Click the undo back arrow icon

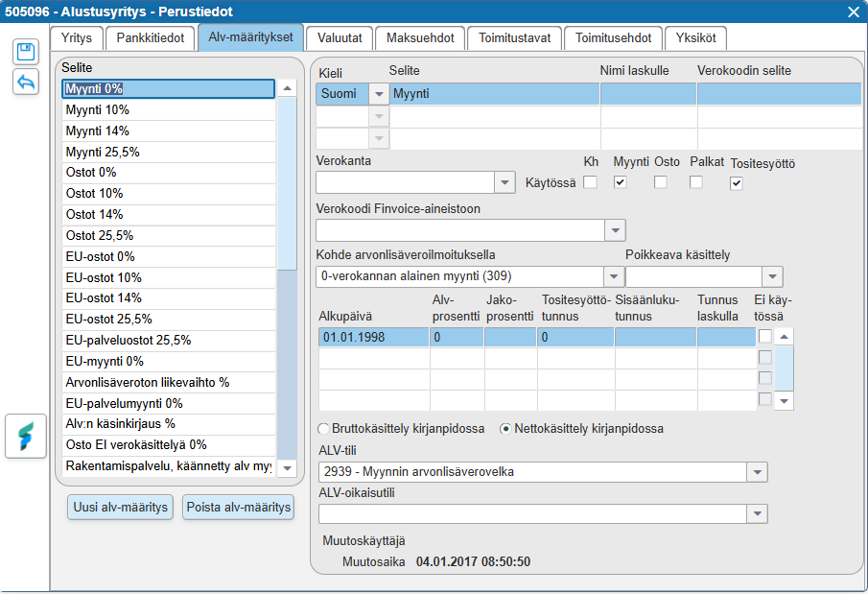(26, 82)
